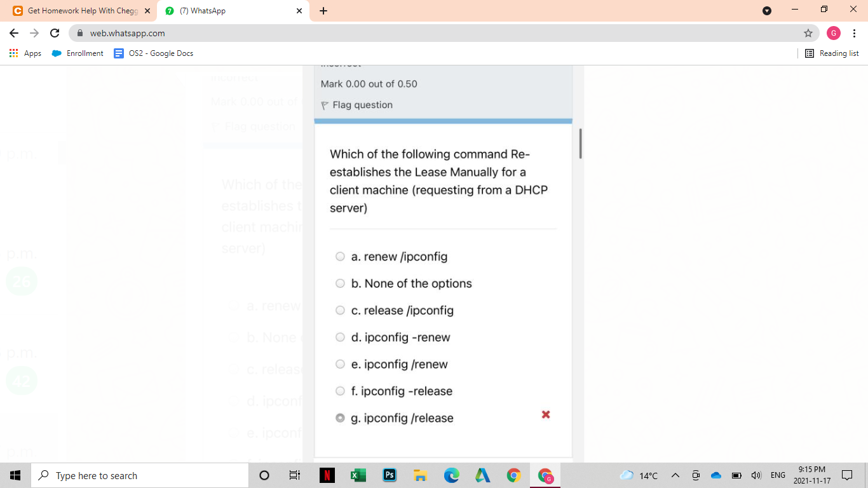Go forward in browser history
The image size is (868, 488).
point(34,33)
